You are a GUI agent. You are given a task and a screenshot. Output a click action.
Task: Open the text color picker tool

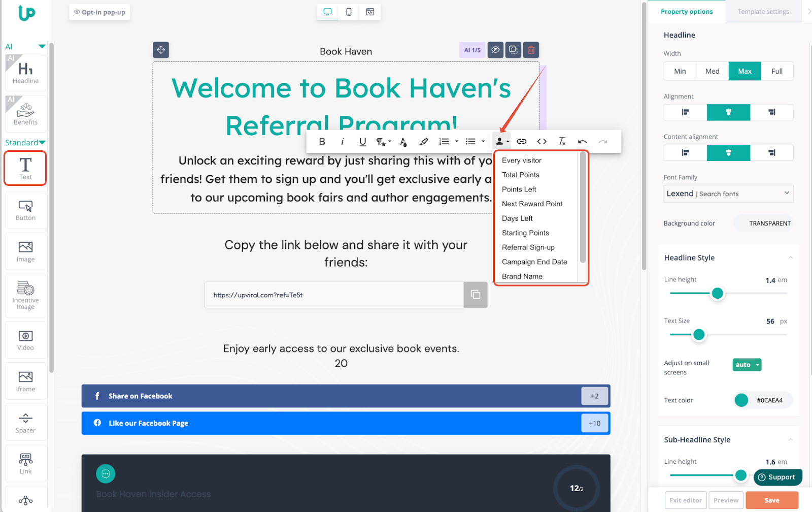[403, 142]
